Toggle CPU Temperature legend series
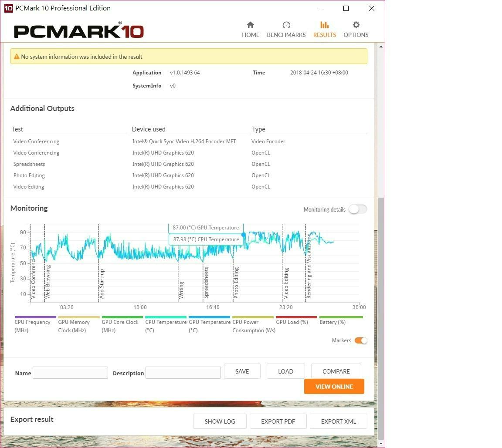502x448 pixels. [166, 324]
